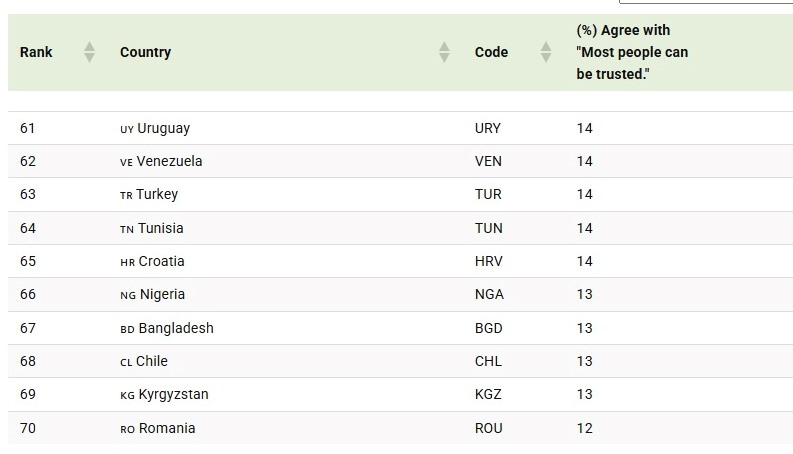Toggle sorting with the Code column arrows

pyautogui.click(x=546, y=52)
